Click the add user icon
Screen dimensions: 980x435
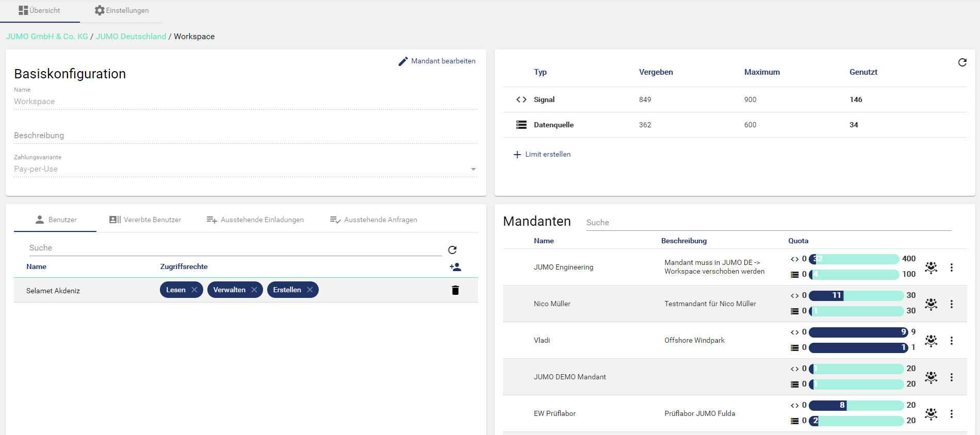point(455,267)
